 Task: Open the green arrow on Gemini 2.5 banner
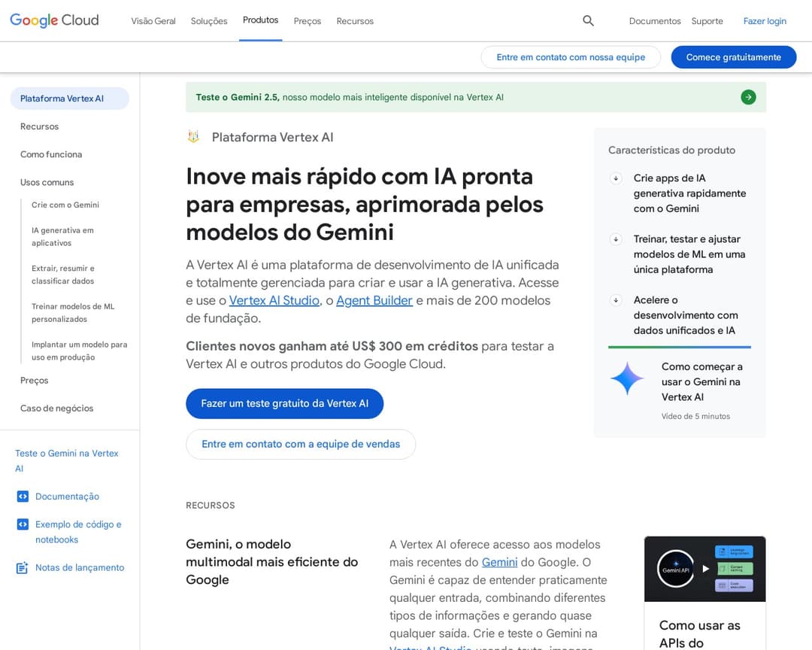tap(748, 97)
